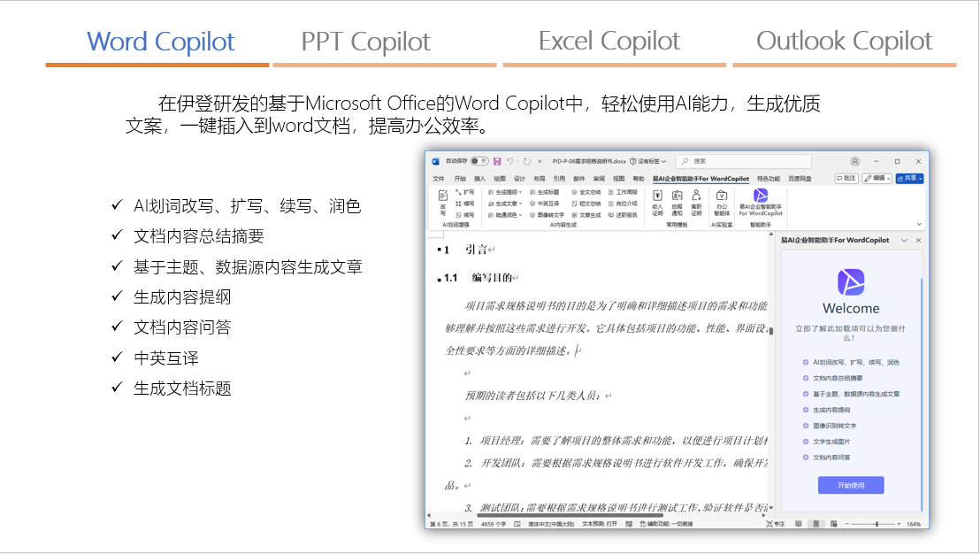Click the blue 共享 Share button
This screenshot has height=554, width=980.
pos(909,178)
